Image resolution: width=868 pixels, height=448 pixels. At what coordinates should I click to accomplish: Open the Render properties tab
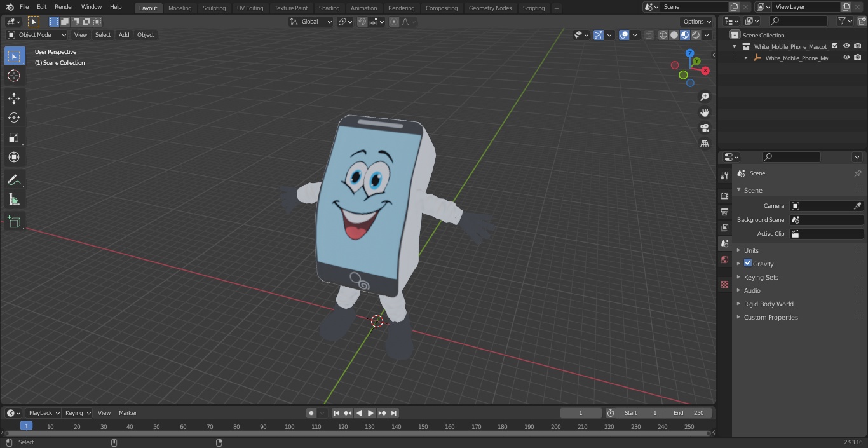724,196
